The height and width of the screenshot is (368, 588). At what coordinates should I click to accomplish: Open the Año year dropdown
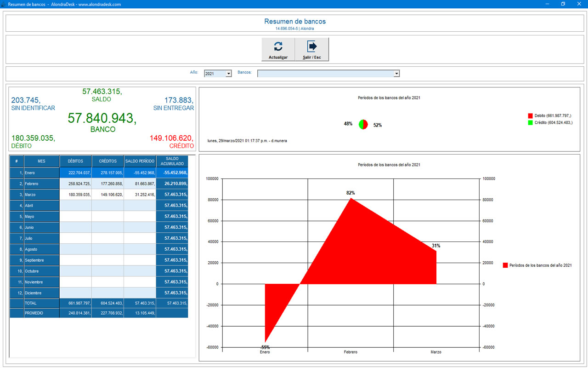(229, 74)
